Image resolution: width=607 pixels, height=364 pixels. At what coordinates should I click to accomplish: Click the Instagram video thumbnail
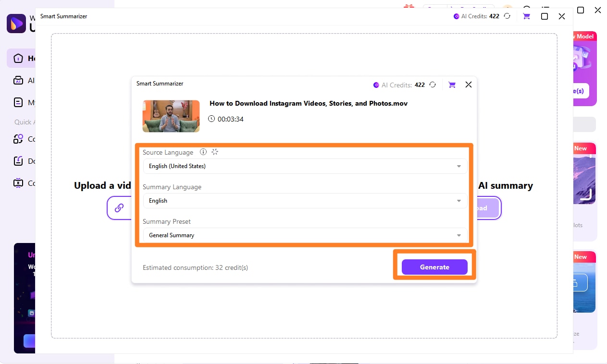pos(171,116)
